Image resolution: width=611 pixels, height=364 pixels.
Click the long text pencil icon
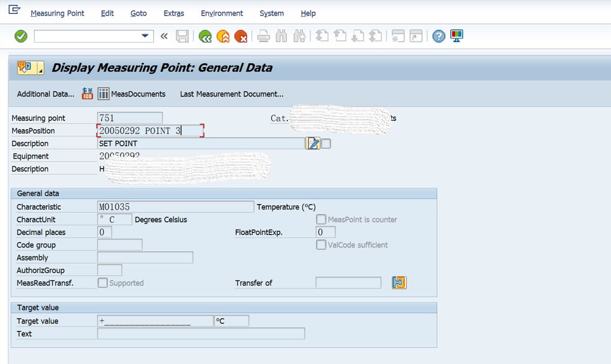313,144
